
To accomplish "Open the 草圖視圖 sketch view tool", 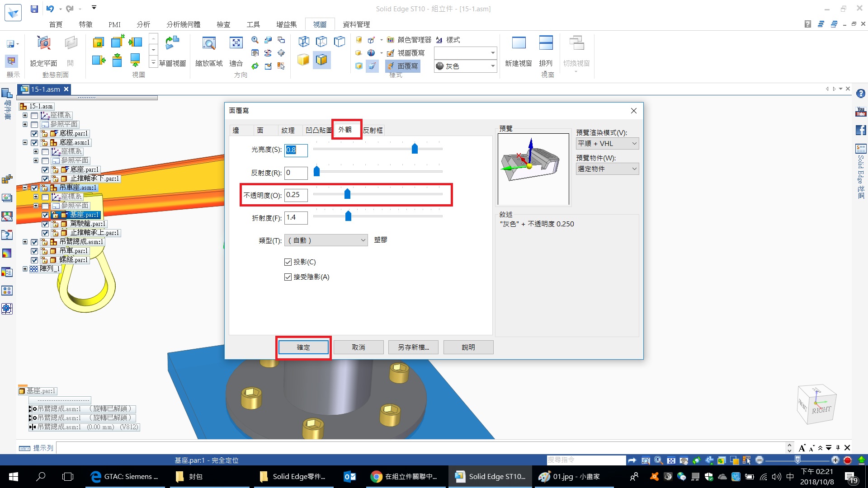I will coord(172,51).
